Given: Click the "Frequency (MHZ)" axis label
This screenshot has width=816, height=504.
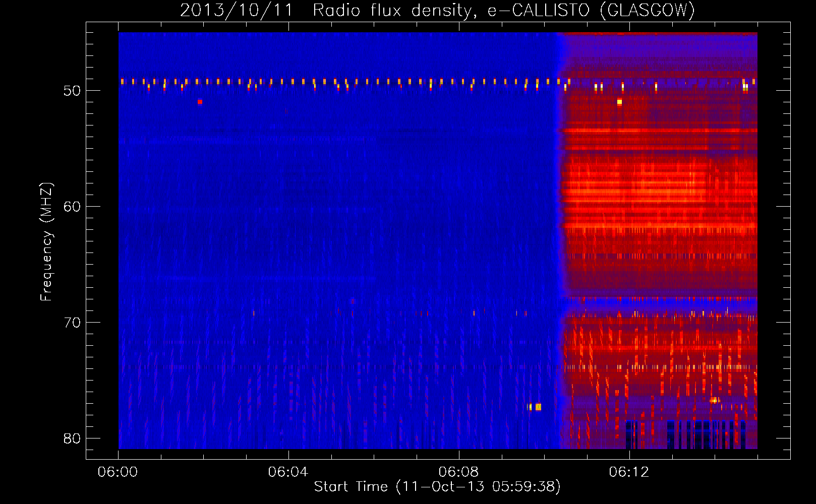Looking at the screenshot, I should pyautogui.click(x=46, y=242).
